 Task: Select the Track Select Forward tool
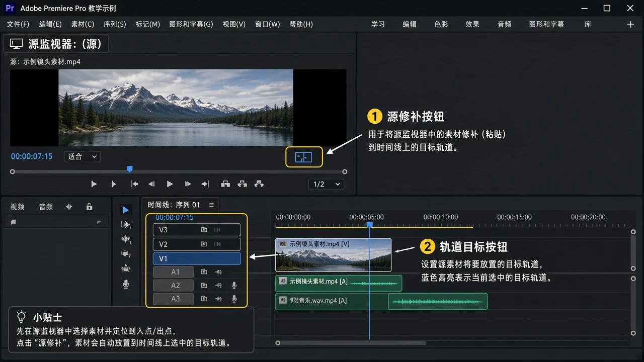[126, 225]
